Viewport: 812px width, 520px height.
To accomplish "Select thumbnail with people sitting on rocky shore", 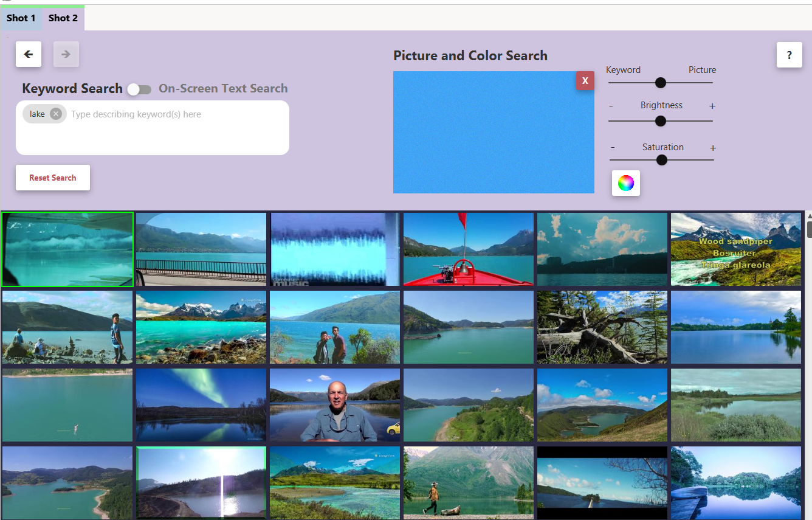I will point(67,327).
